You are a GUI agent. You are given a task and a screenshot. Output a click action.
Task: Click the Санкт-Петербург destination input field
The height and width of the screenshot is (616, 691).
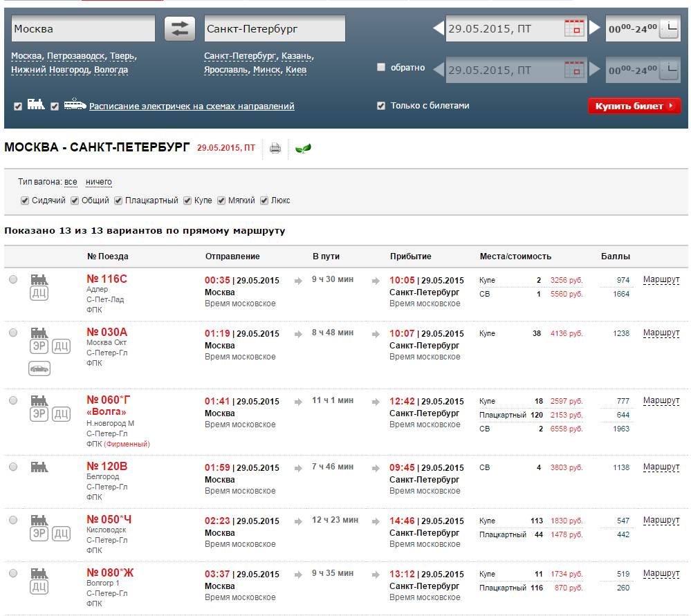click(275, 28)
